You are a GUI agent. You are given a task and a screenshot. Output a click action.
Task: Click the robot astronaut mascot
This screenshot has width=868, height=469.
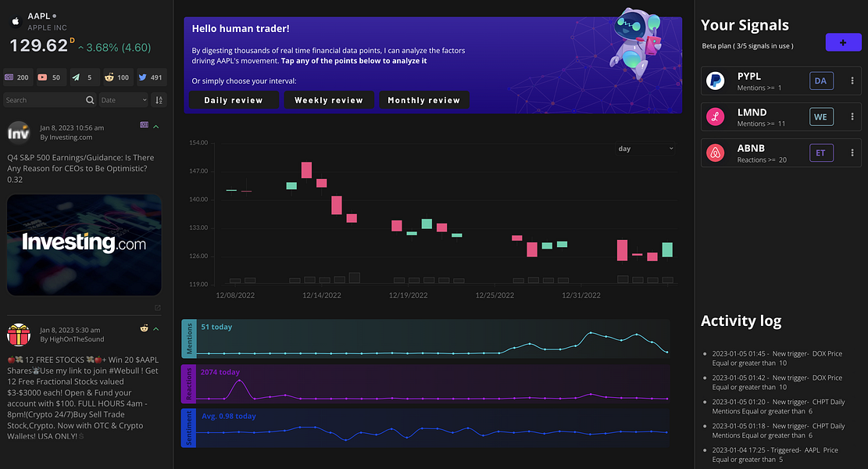point(637,43)
